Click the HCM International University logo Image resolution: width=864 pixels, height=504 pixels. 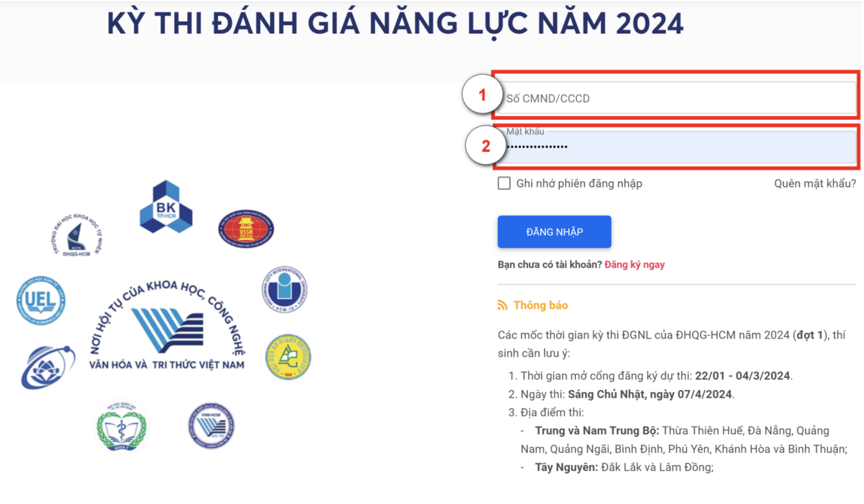tap(284, 289)
